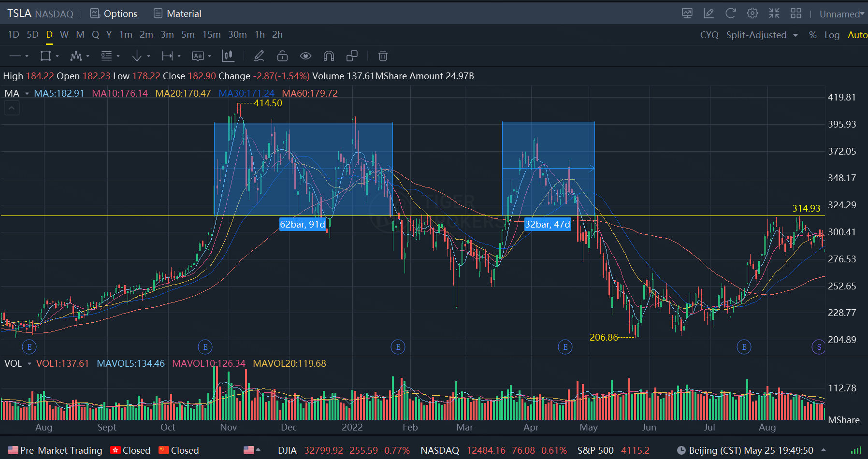The height and width of the screenshot is (459, 868).
Task: Open the Unnamed layout dropdown
Action: click(x=842, y=14)
